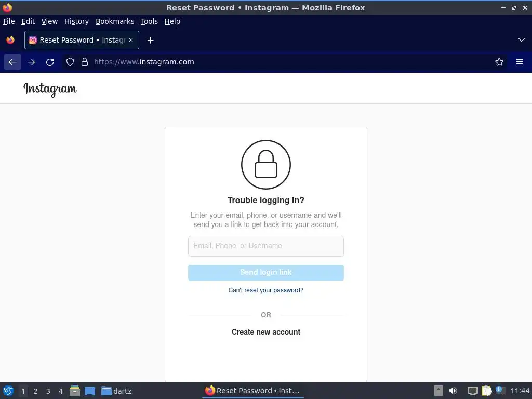Open the volume speaker tray icon

click(453, 391)
